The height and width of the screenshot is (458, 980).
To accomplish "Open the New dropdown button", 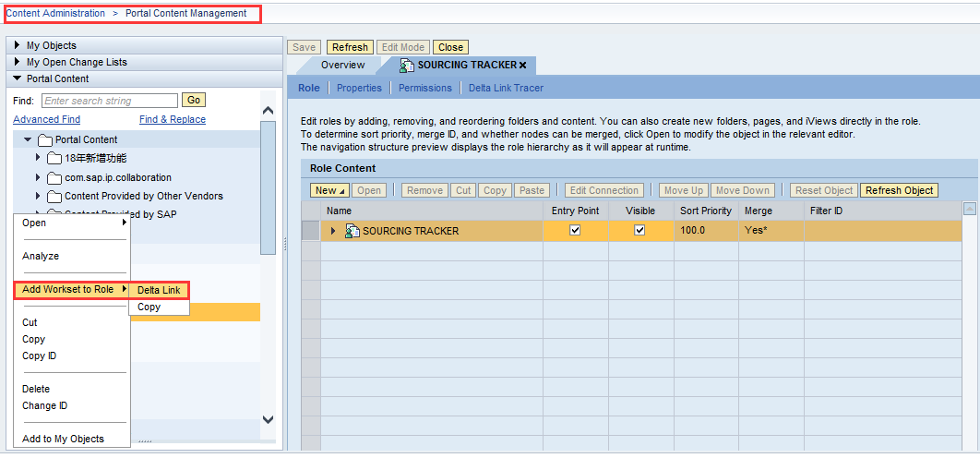I will click(330, 190).
